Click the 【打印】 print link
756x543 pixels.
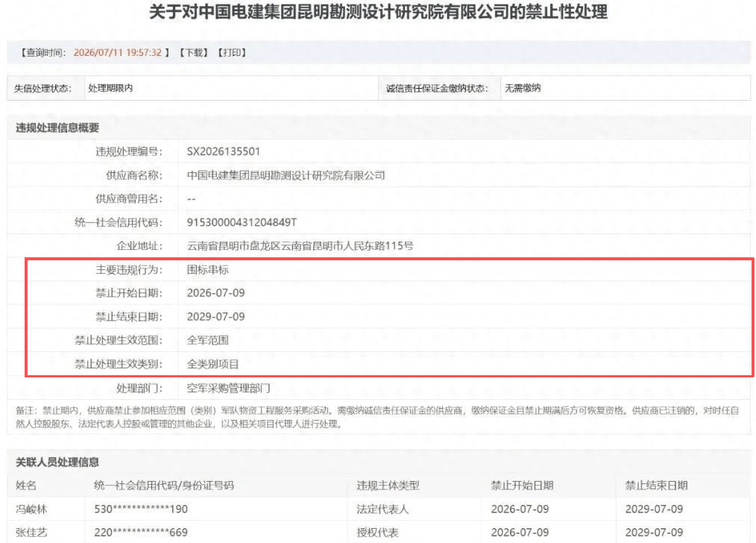[x=232, y=52]
